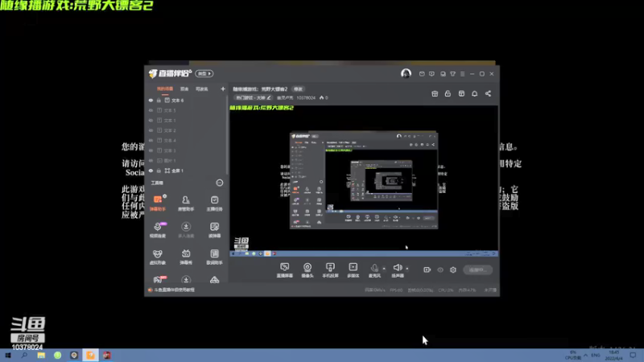644x362 pixels.
Task: Open the 歌词助手 lyrics assistant tool
Action: coord(214,257)
